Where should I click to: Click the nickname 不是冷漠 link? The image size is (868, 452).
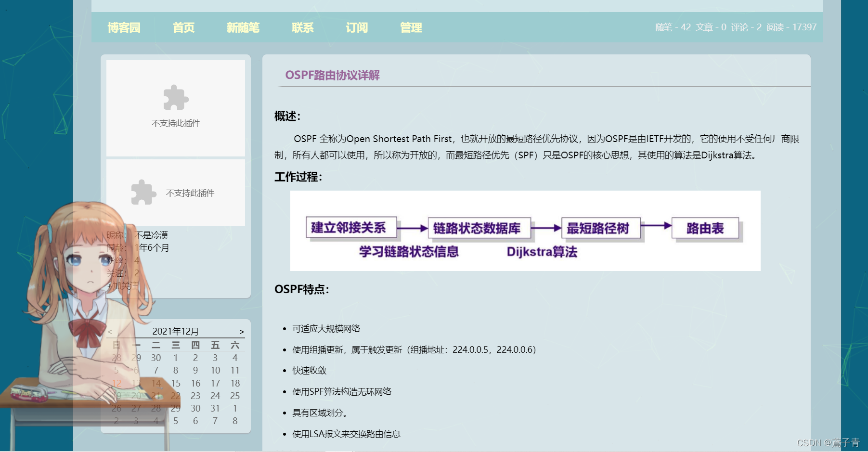152,235
